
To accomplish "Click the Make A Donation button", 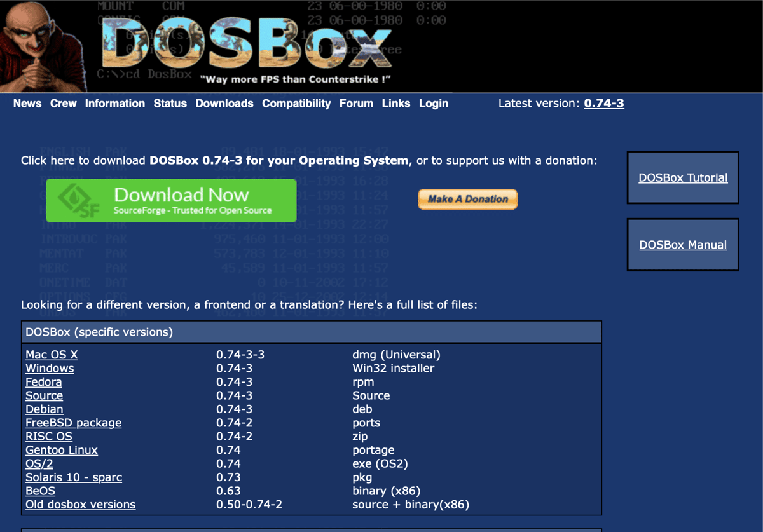I will [467, 199].
